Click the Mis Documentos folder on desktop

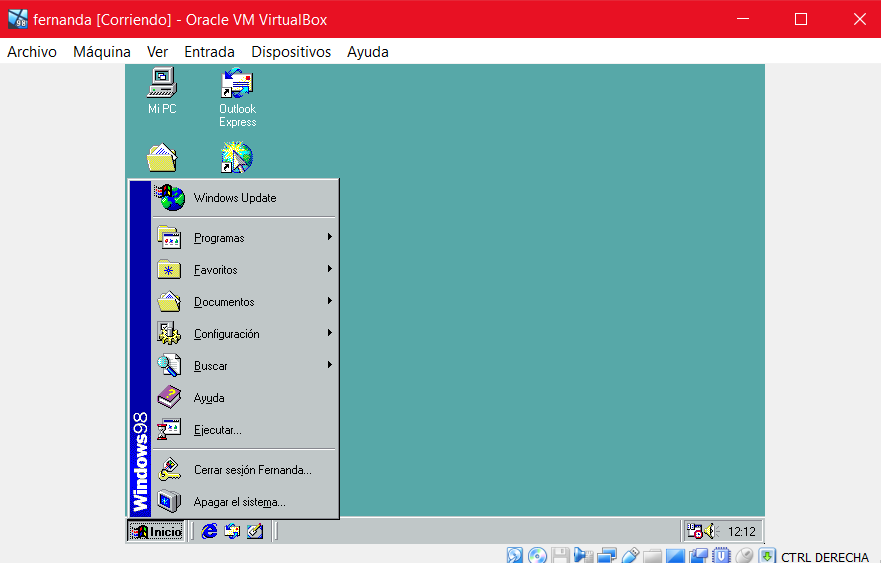click(162, 158)
